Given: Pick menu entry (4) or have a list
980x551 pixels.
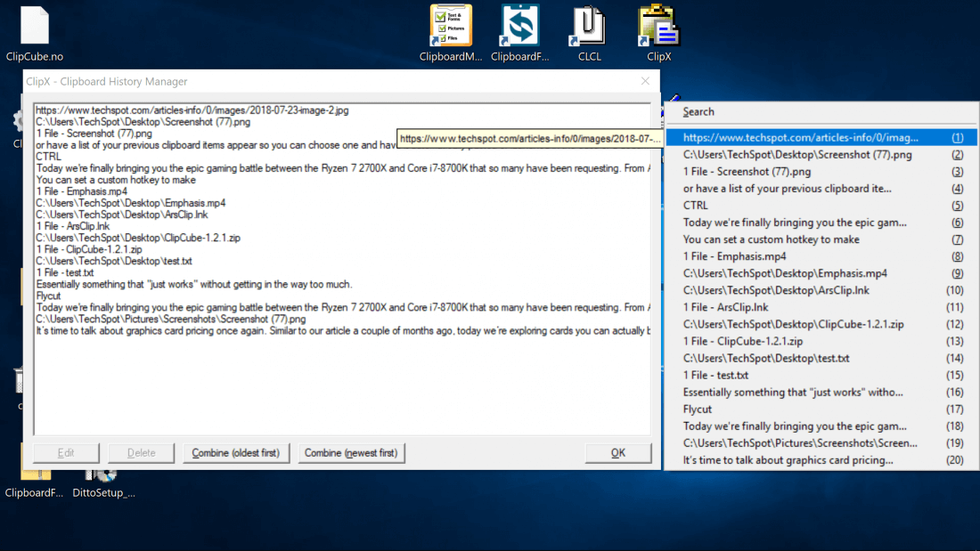Looking at the screenshot, I should coord(822,188).
